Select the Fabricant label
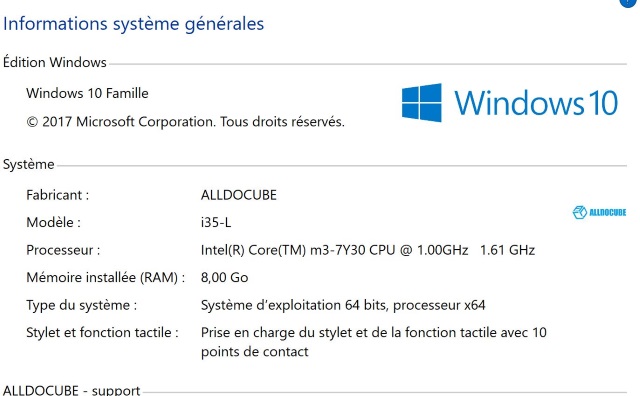The height and width of the screenshot is (396, 640). pyautogui.click(x=58, y=195)
